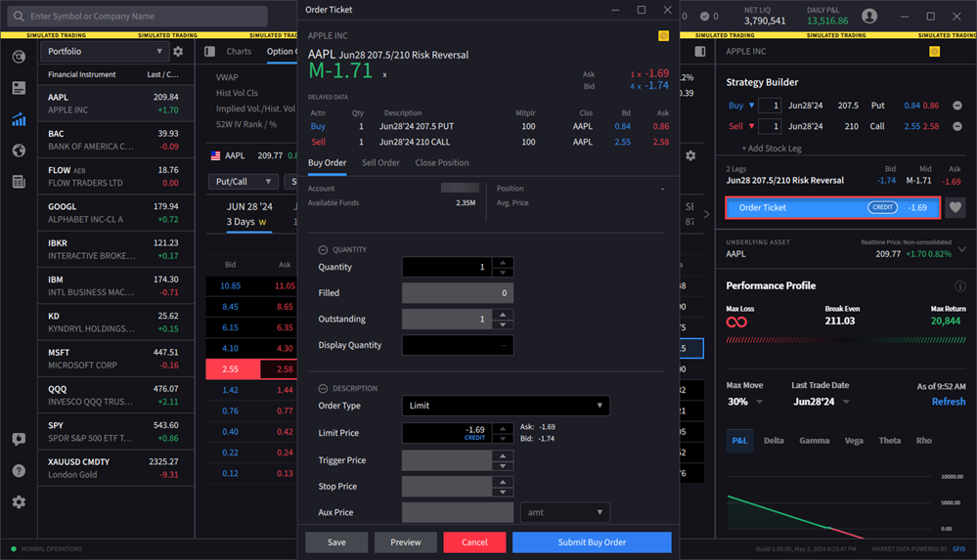Decrease Limit Price with down stepper arrow

click(x=503, y=439)
